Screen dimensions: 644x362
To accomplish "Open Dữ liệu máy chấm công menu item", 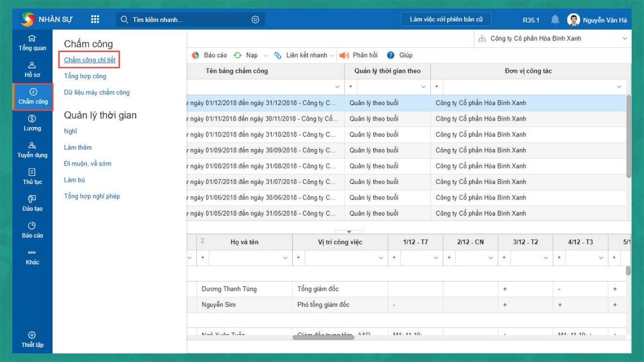I will coord(97,92).
